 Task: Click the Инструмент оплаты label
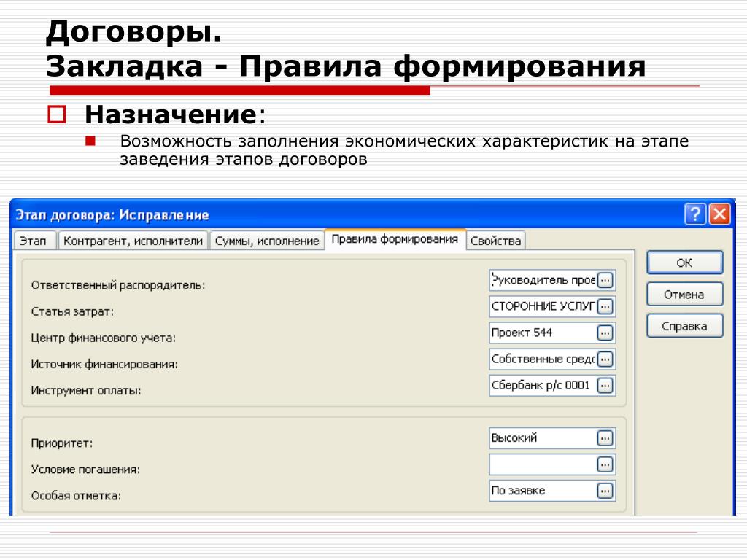pyautogui.click(x=86, y=391)
